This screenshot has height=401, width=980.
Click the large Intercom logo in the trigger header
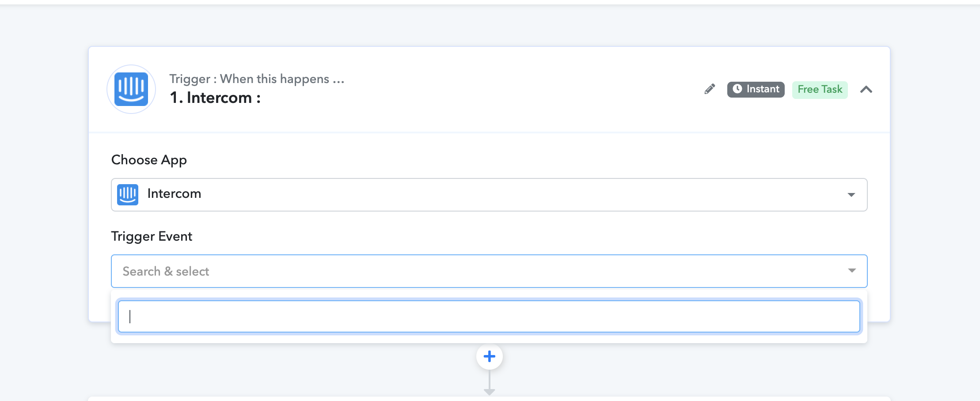(131, 89)
